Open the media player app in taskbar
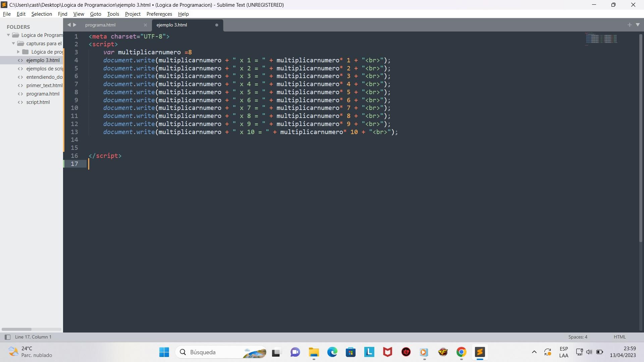The image size is (644, 362). pos(424,352)
